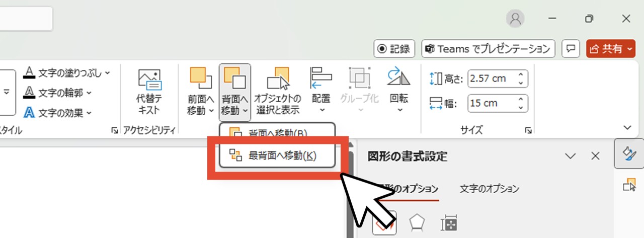Expand the WordArt styles gallery

(x=7, y=92)
